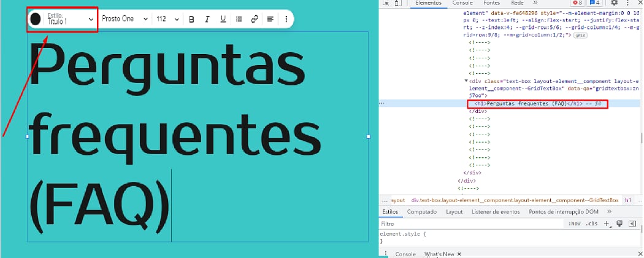The width and height of the screenshot is (644, 258).
Task: Open DevTools settings gear
Action: click(x=614, y=3)
